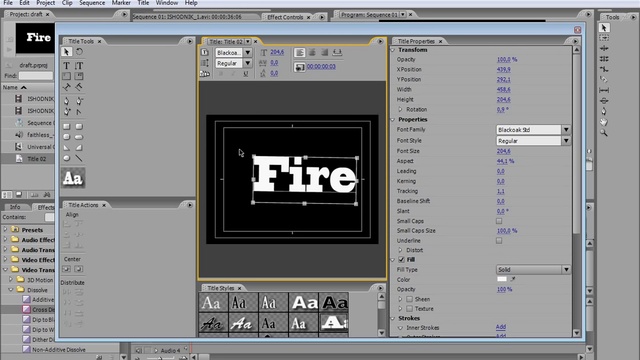Open the Font Family dropdown in Title Properties
Viewport: 640px width, 360px height.
566,130
